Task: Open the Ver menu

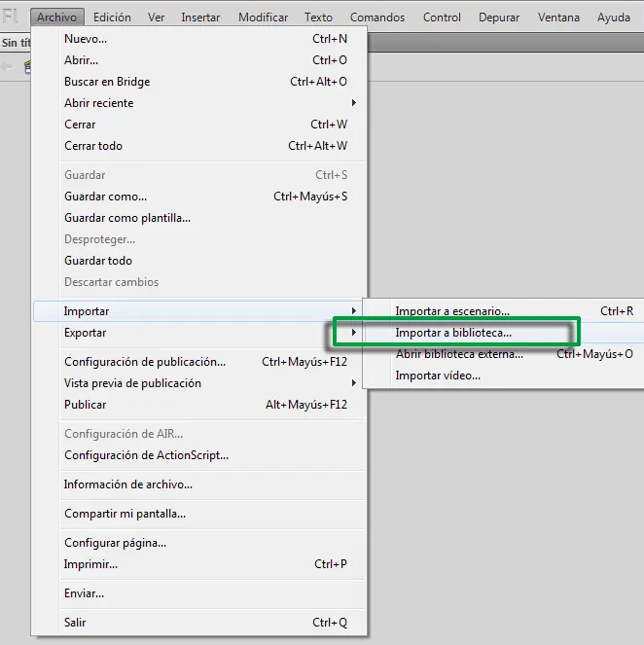Action: (x=156, y=18)
